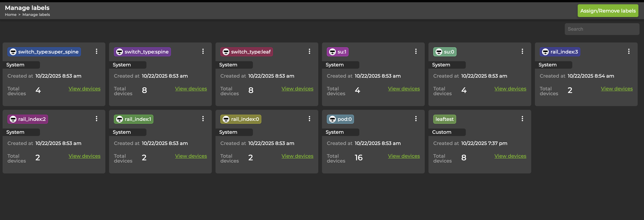Open kebab menu on switch_type:super_spine card

point(97,51)
